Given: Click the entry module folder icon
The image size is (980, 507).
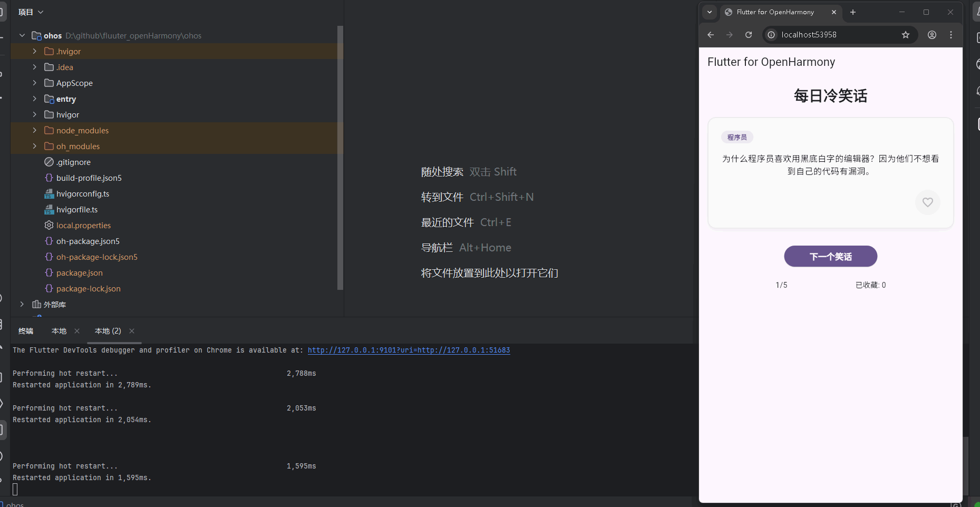Looking at the screenshot, I should (x=49, y=99).
